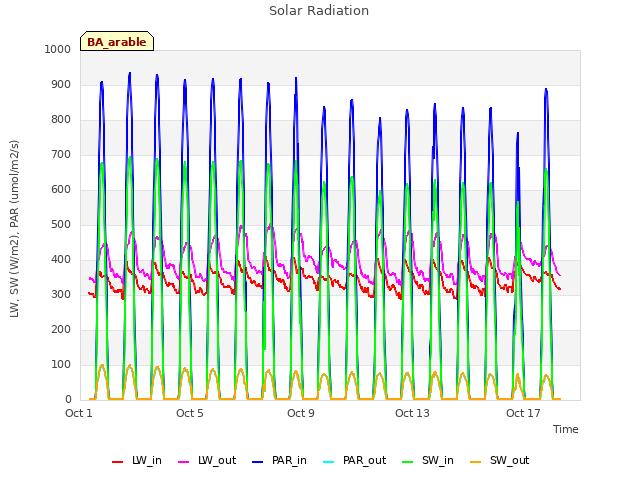Image resolution: width=640 pixels, height=480 pixels.
Task: Click the 0 y-axis tick label
Action: 68,400
